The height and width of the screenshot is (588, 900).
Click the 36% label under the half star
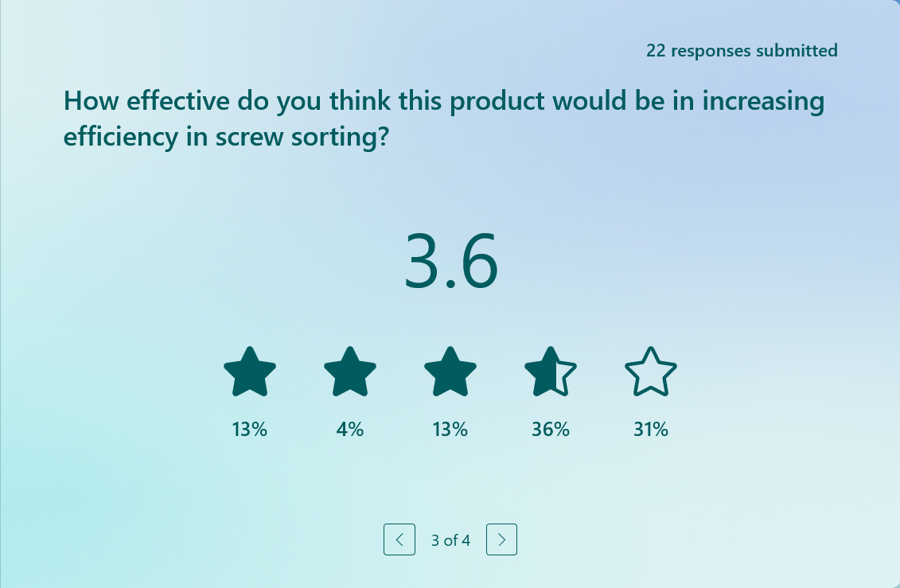point(551,430)
